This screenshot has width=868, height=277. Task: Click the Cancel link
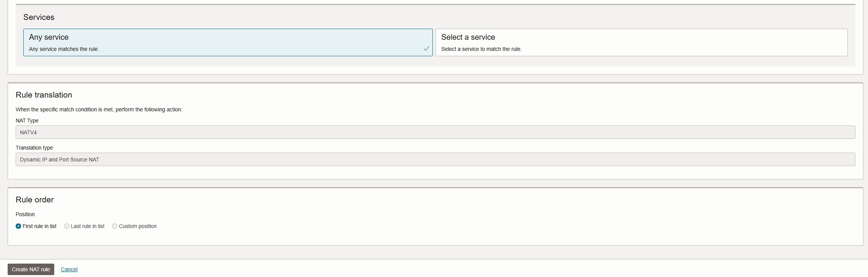tap(69, 269)
